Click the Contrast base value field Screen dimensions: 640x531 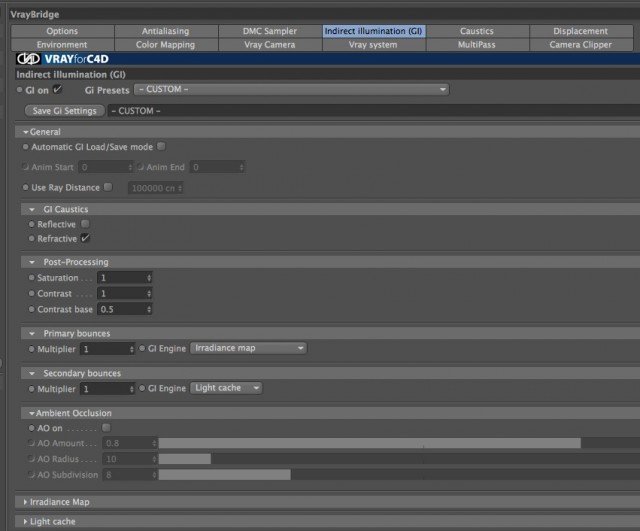[x=122, y=309]
